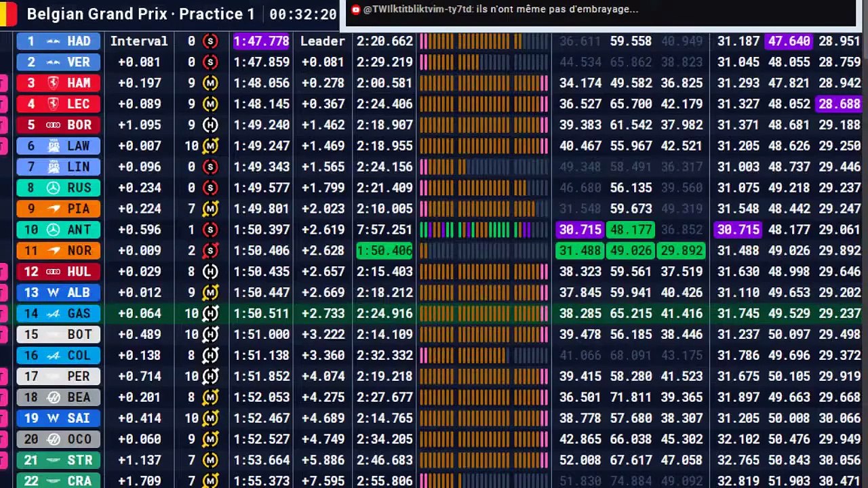Screen dimensions: 868x488
Task: Click the mini-sector bars in ANT's row
Action: [484, 230]
